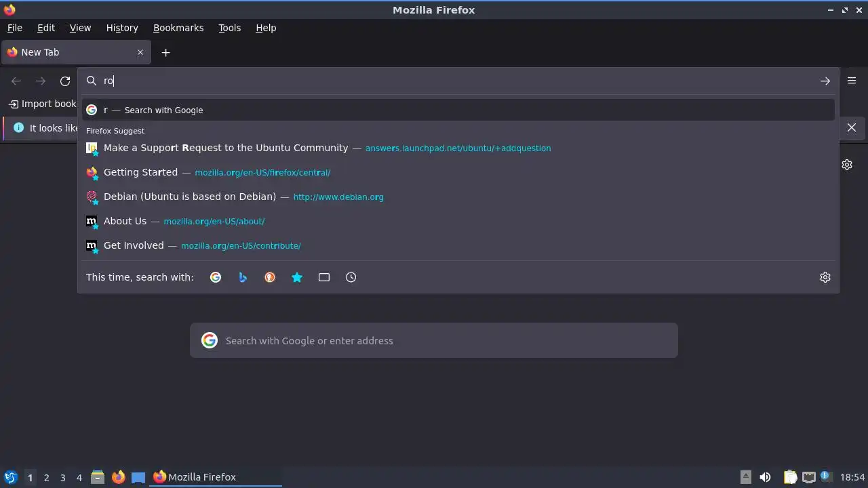Screen dimensions: 868x488
Task: Switch to workspace 4
Action: 79,478
